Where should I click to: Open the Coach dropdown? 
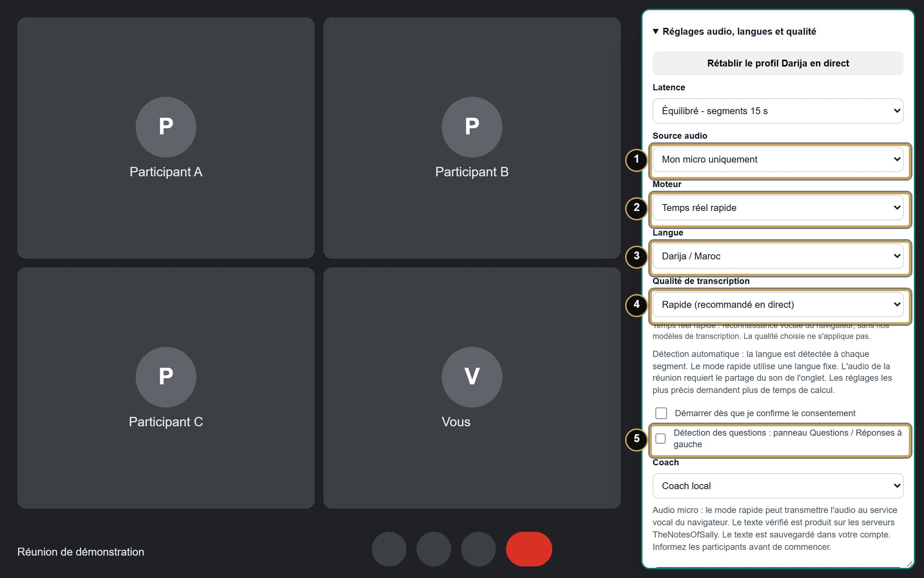point(778,486)
